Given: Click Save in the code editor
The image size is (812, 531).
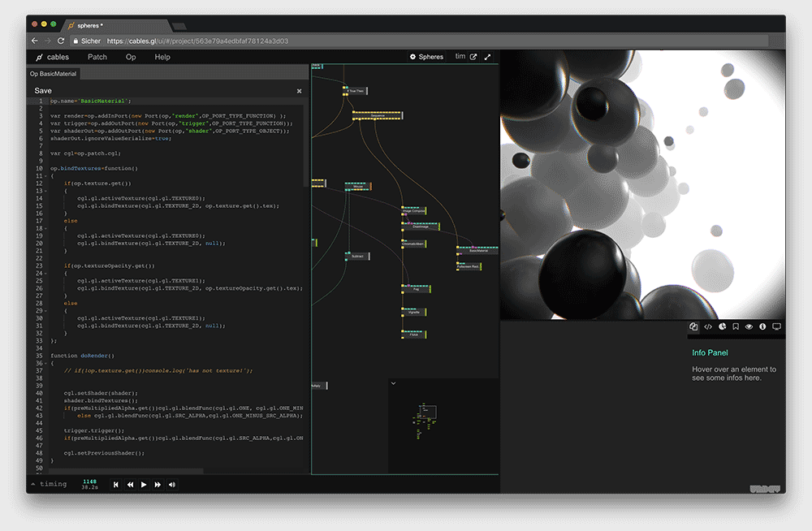Looking at the screenshot, I should click(43, 91).
